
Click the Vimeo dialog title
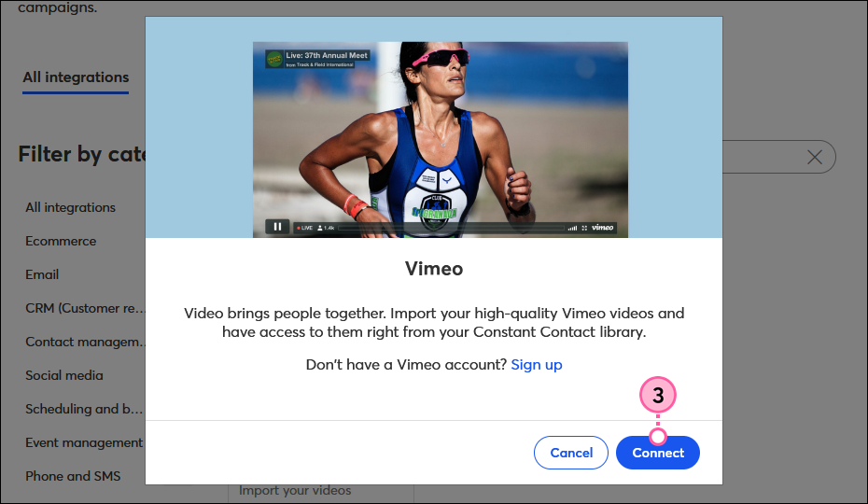coord(434,269)
